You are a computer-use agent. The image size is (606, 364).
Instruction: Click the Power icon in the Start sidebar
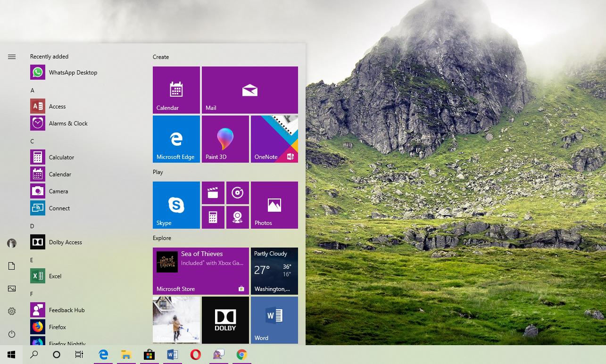11,334
